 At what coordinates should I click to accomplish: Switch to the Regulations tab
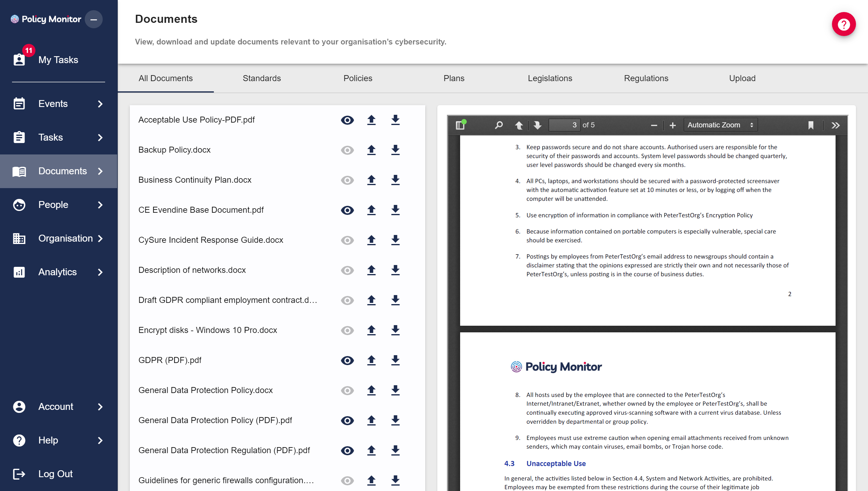click(646, 78)
